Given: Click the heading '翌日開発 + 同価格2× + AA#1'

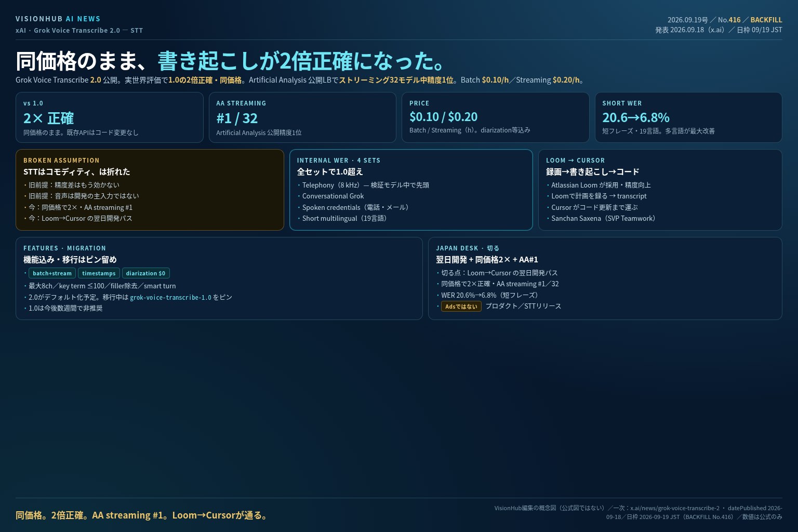Looking at the screenshot, I should [487, 259].
